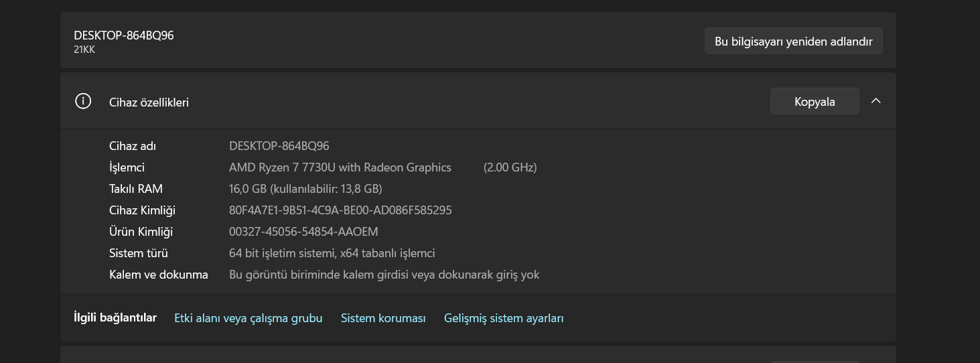
Task: Open Etki alanı veya çalışma grubu link
Action: coord(249,318)
